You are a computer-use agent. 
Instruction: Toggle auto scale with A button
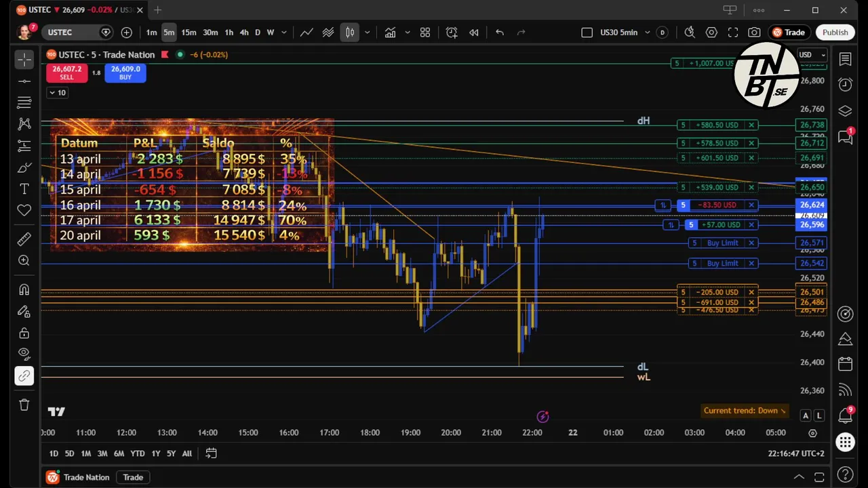click(806, 415)
